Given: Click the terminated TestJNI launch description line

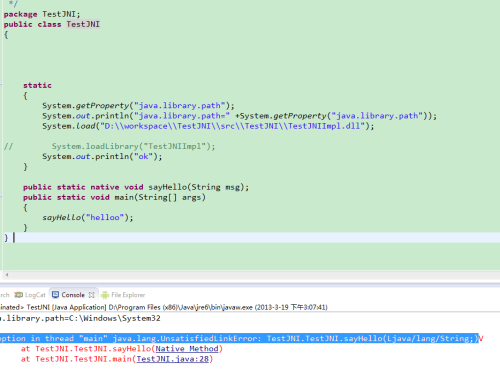Looking at the screenshot, I should coord(164,307).
